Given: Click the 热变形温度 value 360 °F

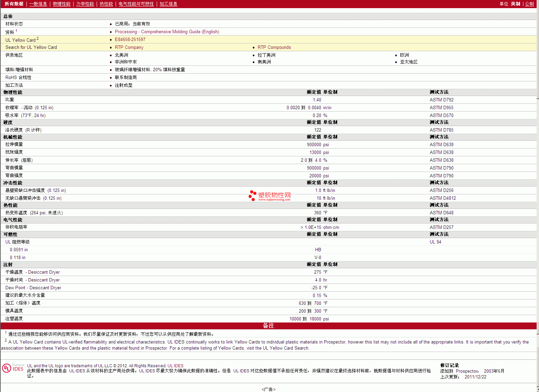Looking at the screenshot, I should (321, 213).
